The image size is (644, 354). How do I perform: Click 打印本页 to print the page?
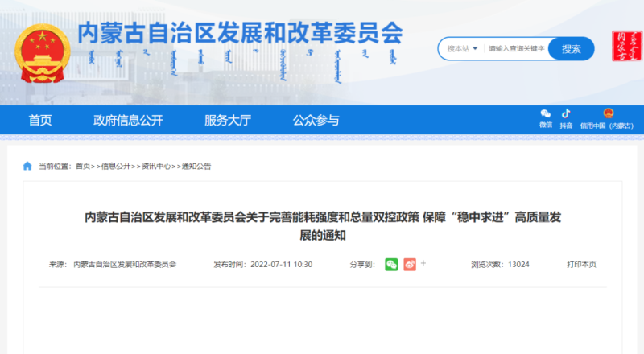581,264
